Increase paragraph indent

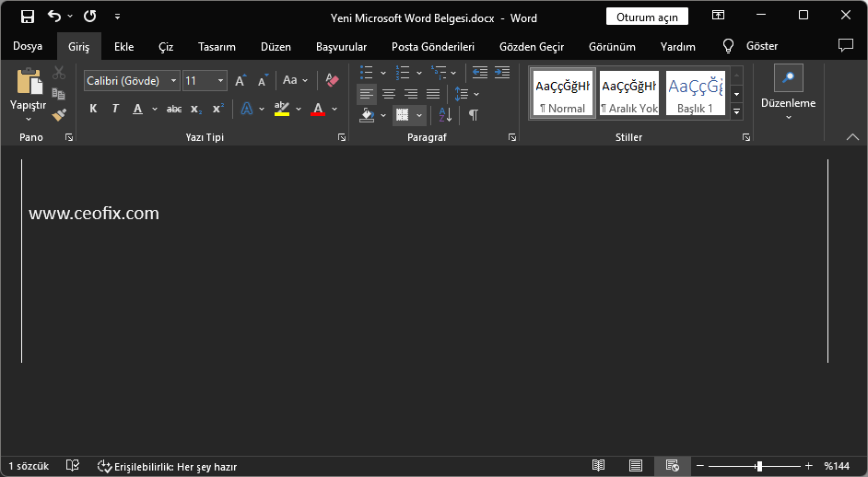coord(502,73)
